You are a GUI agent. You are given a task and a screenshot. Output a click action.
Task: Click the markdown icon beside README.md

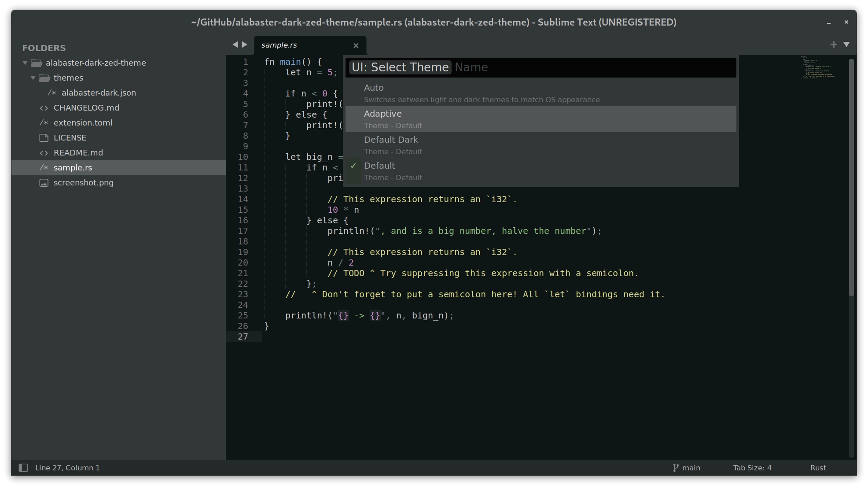[x=44, y=153]
